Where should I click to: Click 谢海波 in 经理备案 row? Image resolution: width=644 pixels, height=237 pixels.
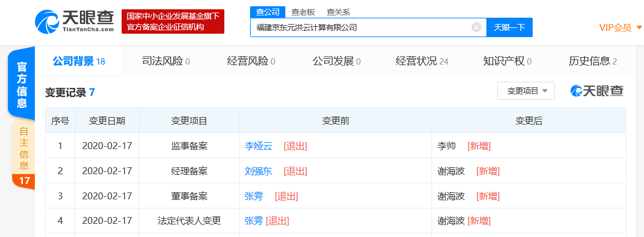[452, 171]
